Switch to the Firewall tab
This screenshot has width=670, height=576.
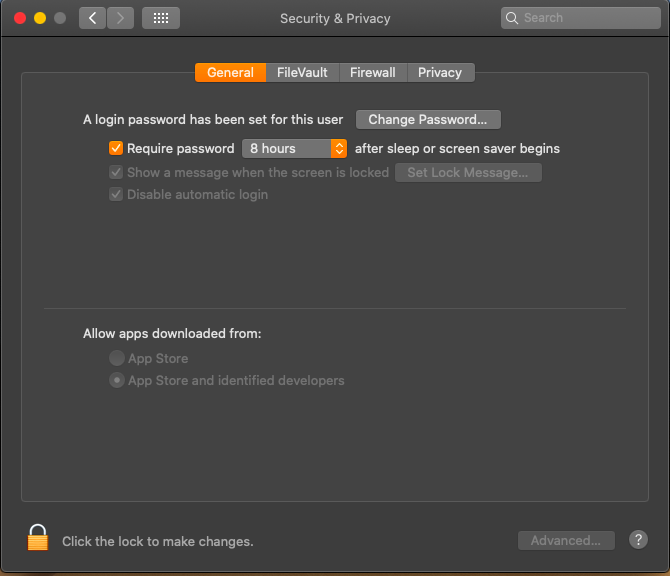coord(372,72)
